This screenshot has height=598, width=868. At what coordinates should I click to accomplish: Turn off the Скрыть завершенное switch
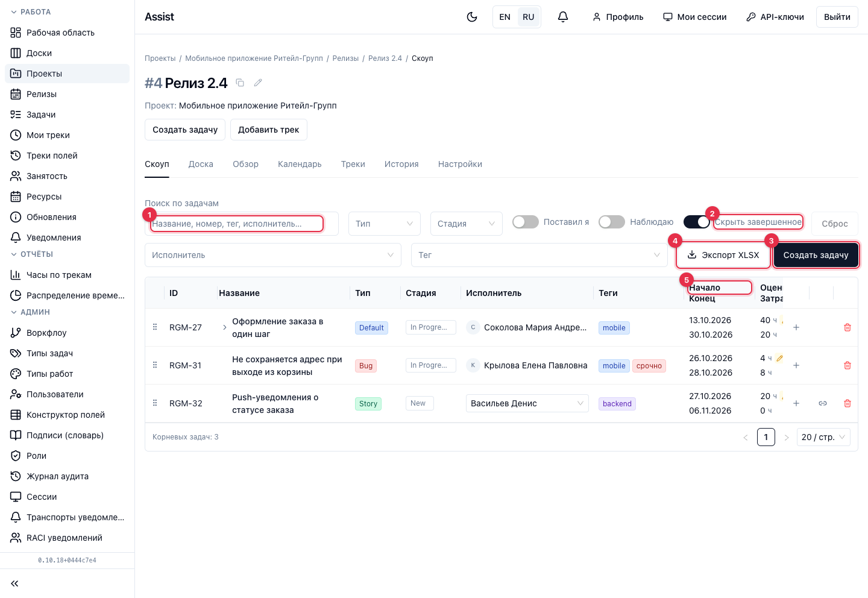pyautogui.click(x=697, y=222)
